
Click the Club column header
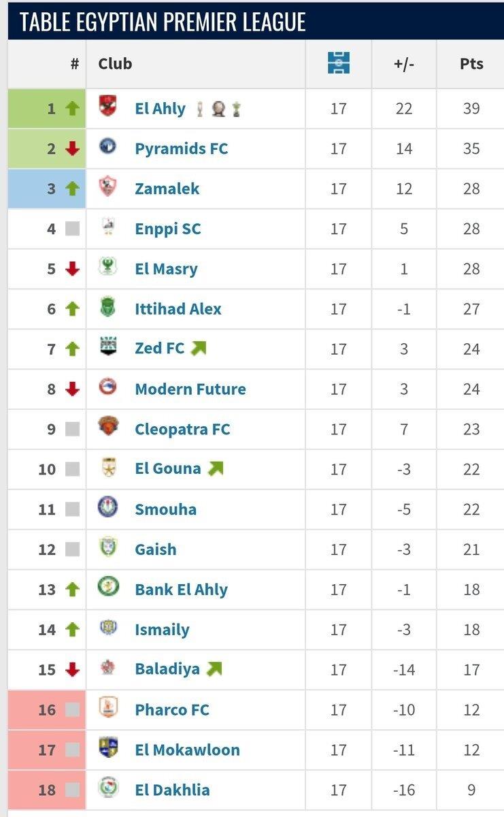coord(115,64)
